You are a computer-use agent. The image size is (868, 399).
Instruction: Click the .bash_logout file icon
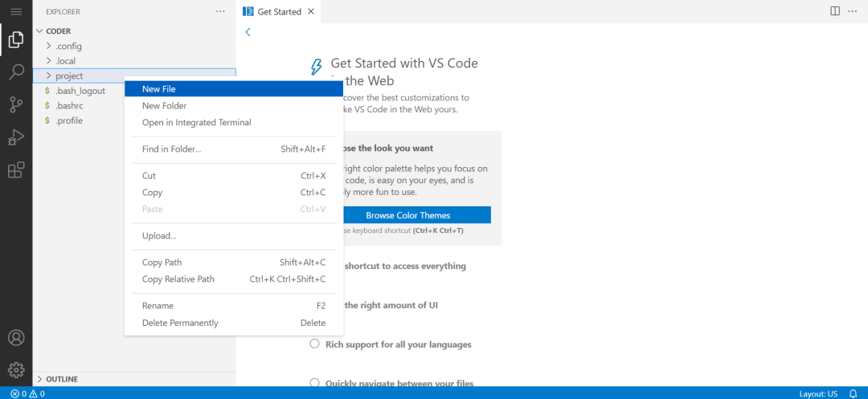click(x=47, y=91)
